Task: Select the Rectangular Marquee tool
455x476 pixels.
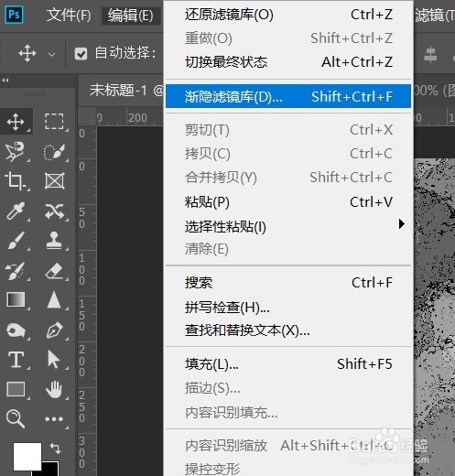Action: [x=54, y=122]
